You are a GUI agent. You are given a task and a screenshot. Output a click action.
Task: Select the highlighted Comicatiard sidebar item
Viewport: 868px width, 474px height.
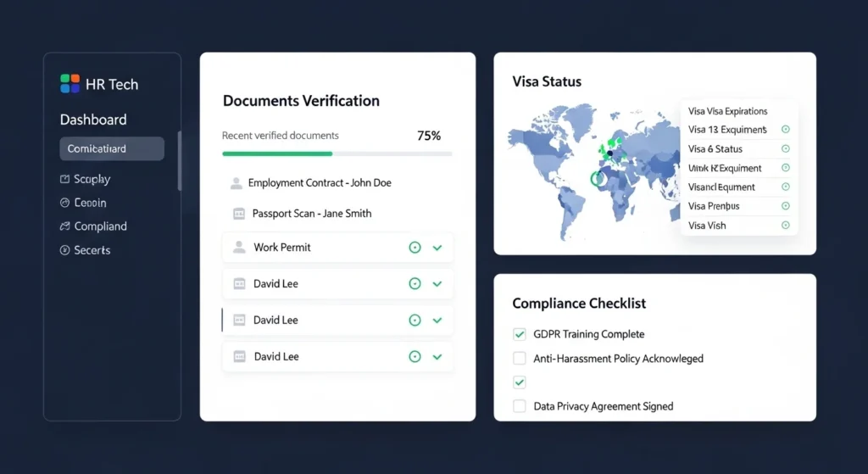coord(111,148)
